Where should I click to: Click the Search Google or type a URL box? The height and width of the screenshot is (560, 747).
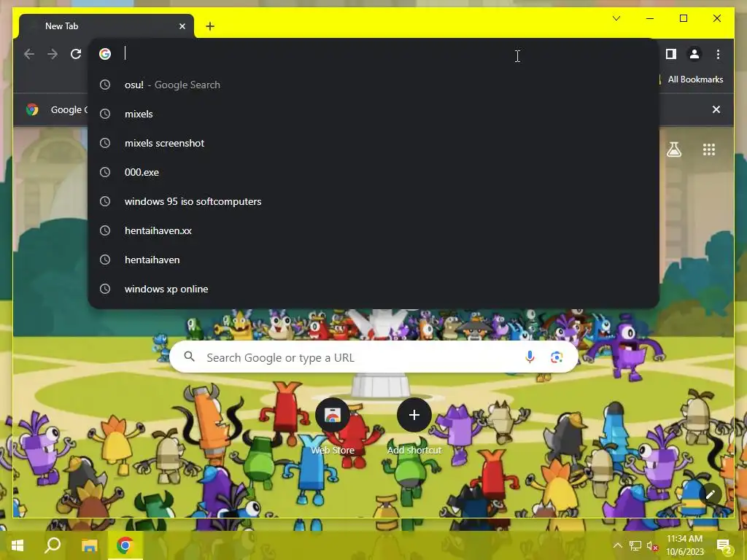[x=374, y=357]
